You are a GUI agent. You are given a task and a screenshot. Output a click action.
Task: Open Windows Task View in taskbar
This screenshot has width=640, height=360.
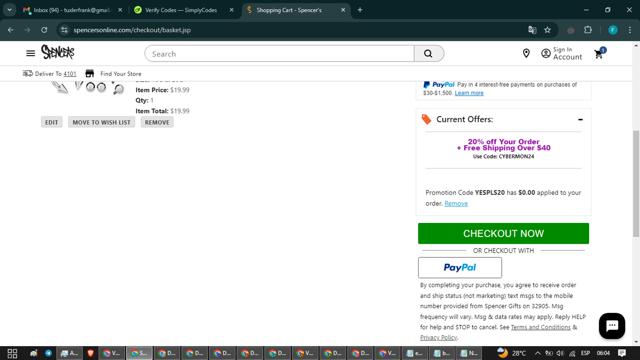pyautogui.click(x=12, y=353)
